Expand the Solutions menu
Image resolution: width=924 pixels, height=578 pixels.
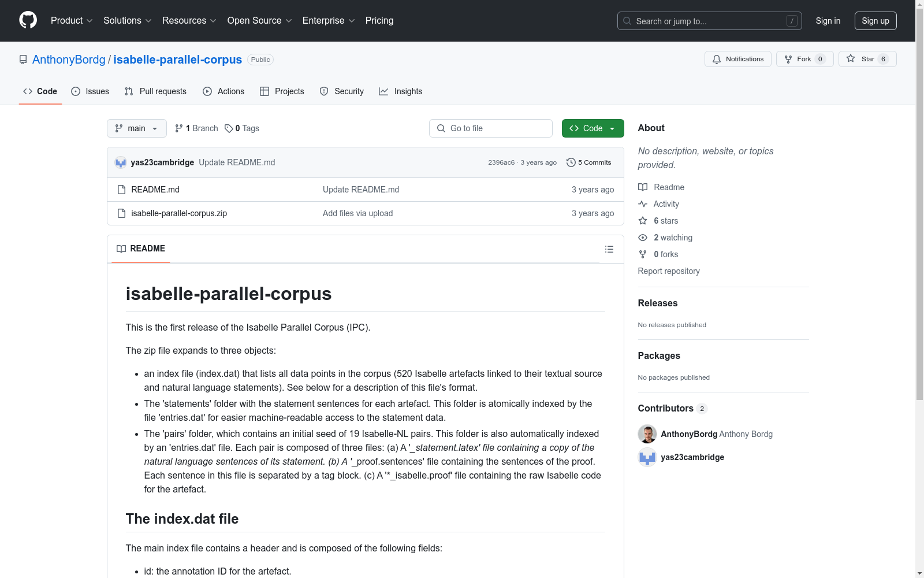[x=128, y=21]
